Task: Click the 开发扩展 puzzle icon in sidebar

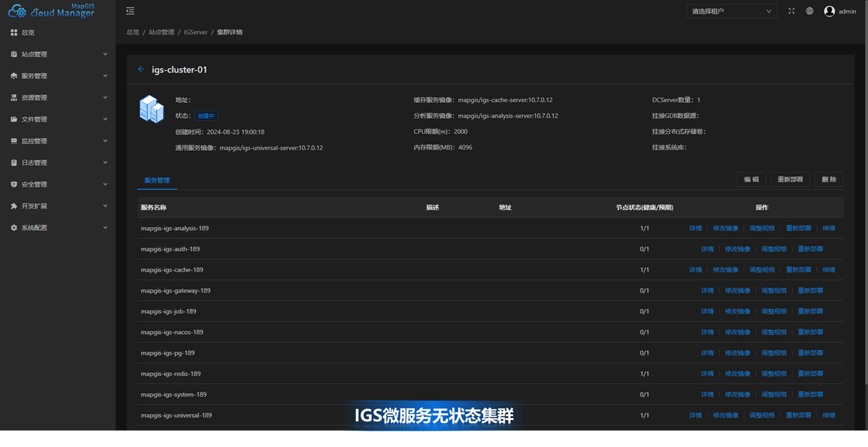Action: click(13, 206)
